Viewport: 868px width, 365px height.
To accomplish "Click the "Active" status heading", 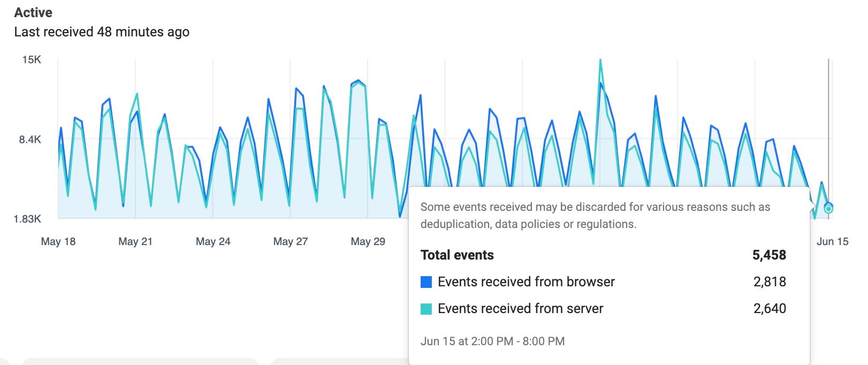I will [x=33, y=12].
